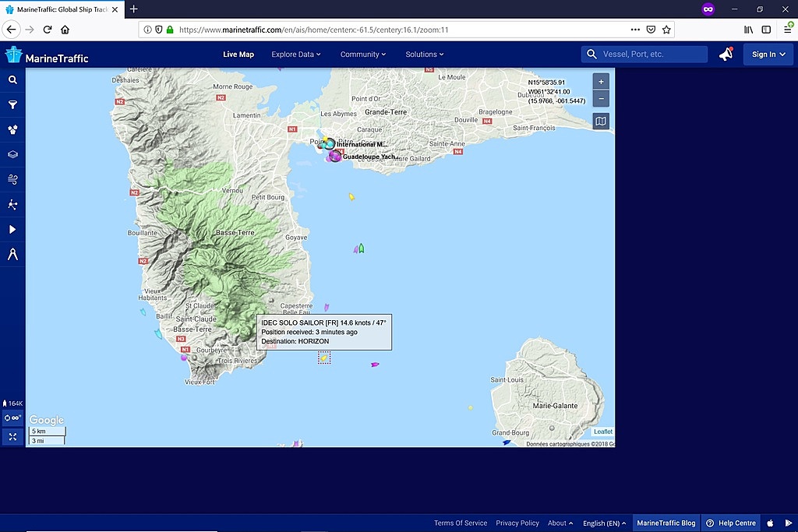Click the secure connection padlock
Image resolution: width=798 pixels, height=532 pixels.
coord(170,30)
